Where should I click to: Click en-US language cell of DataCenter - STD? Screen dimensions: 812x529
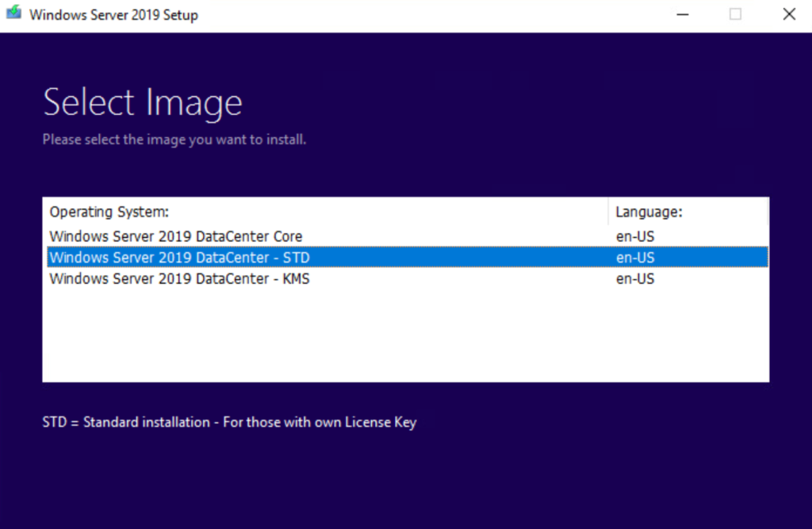click(635, 258)
